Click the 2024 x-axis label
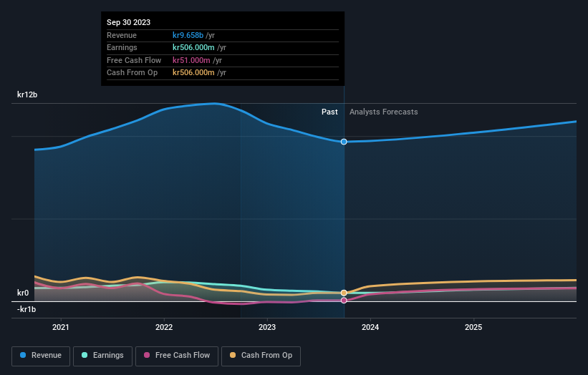 click(x=370, y=327)
